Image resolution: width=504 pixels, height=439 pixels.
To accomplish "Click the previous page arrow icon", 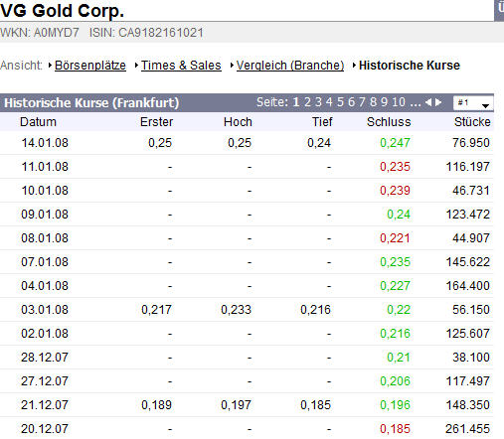I will point(428,102).
